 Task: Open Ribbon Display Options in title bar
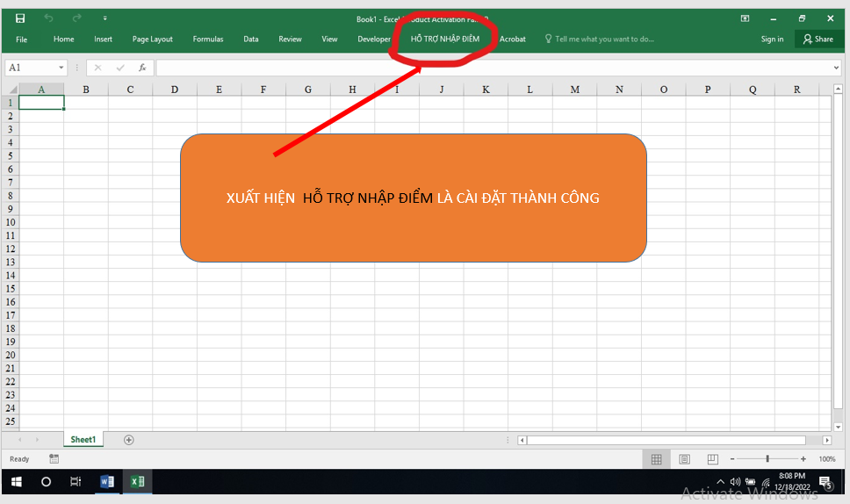click(x=745, y=18)
